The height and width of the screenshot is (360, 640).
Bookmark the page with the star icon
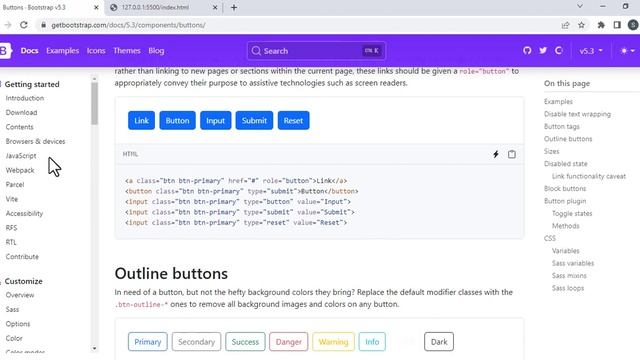pos(581,25)
